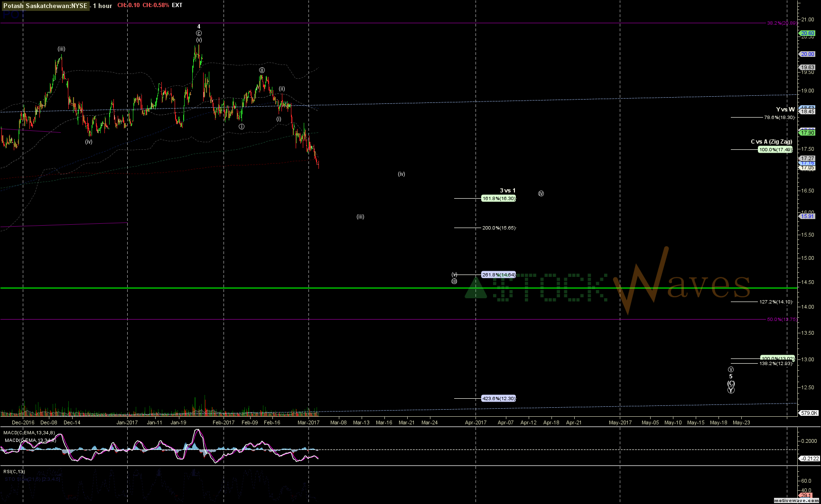The width and height of the screenshot is (821, 504).
Task: Click the Dec-2016 date axis label
Action: click(23, 422)
